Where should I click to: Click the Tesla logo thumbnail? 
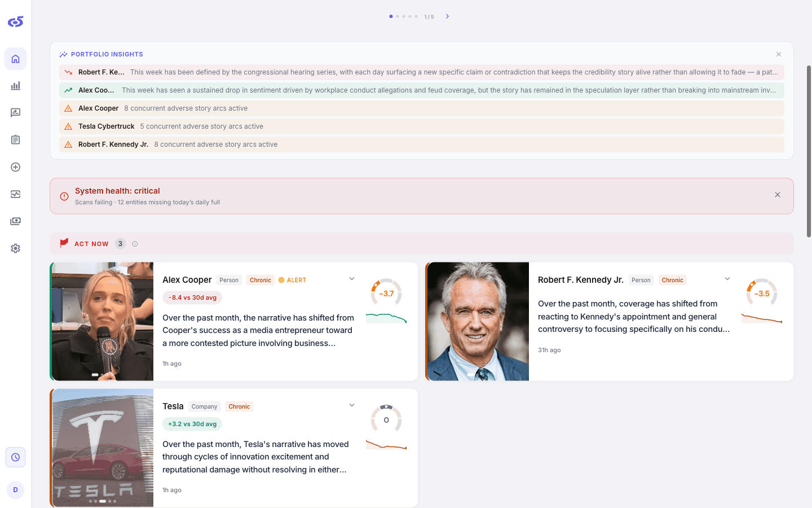click(103, 448)
